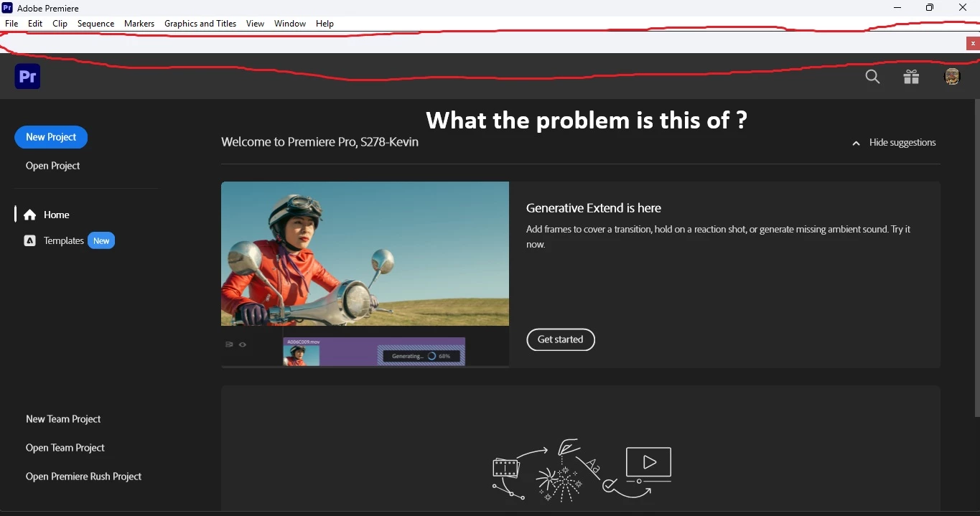The image size is (980, 516).
Task: Open the search magnifier icon
Action: click(872, 77)
